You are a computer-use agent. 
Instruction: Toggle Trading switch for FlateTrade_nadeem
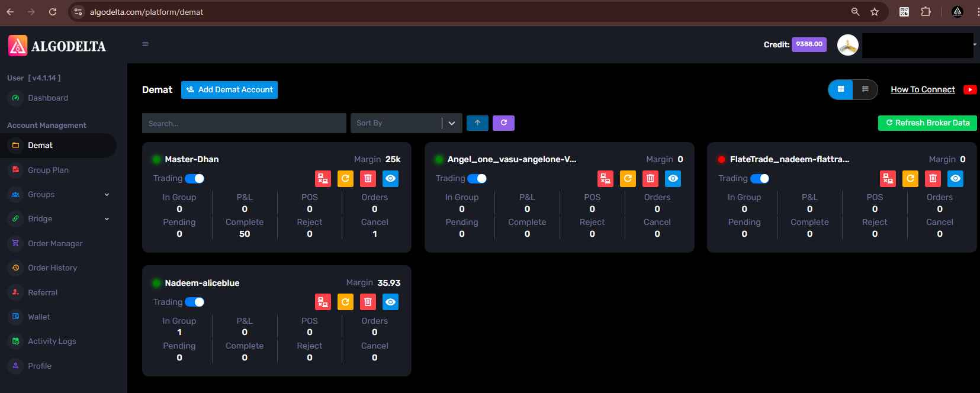pos(760,179)
